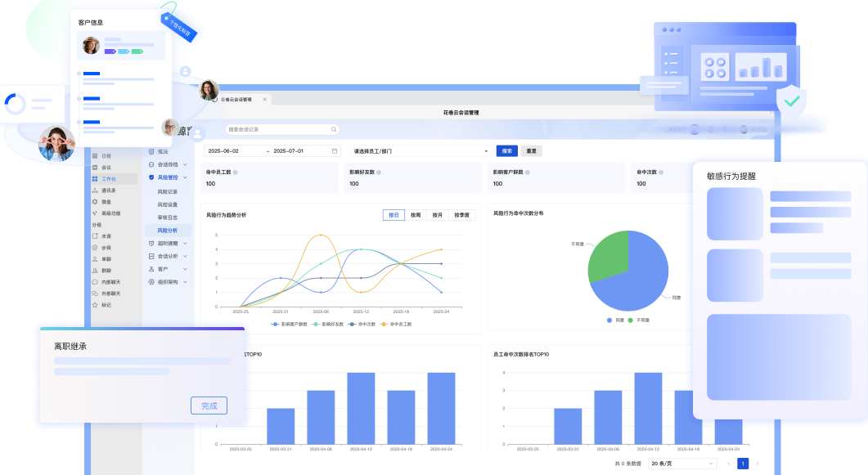This screenshot has height=475, width=868.
Task: Open 通讯录 contacts icon
Action: point(95,190)
